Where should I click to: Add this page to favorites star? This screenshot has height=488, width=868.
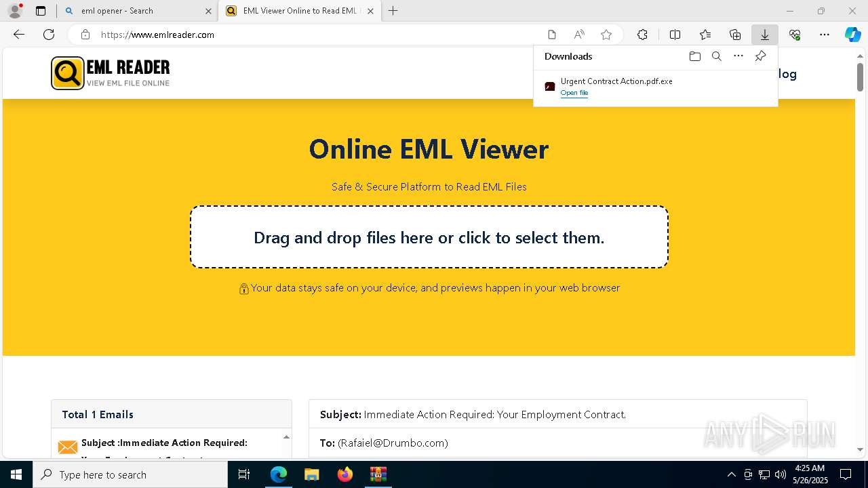pos(606,35)
